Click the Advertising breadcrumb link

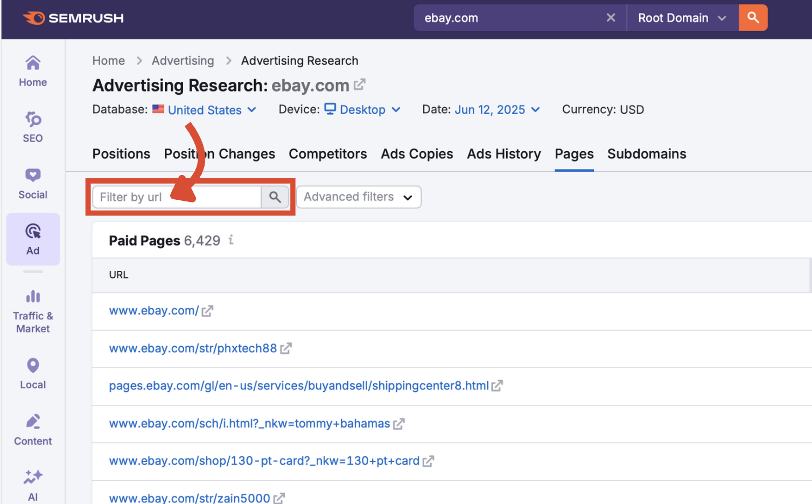tap(183, 61)
